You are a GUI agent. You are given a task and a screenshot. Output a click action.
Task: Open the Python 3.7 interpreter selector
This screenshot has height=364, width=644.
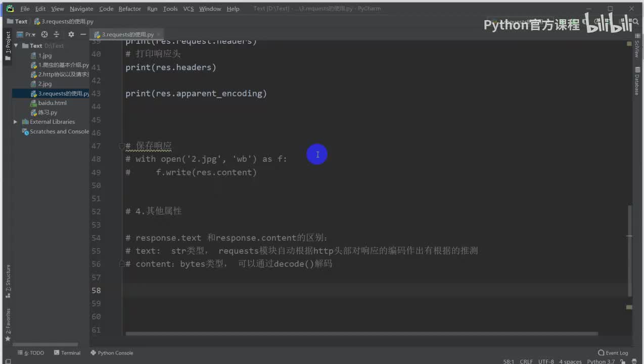(x=601, y=361)
